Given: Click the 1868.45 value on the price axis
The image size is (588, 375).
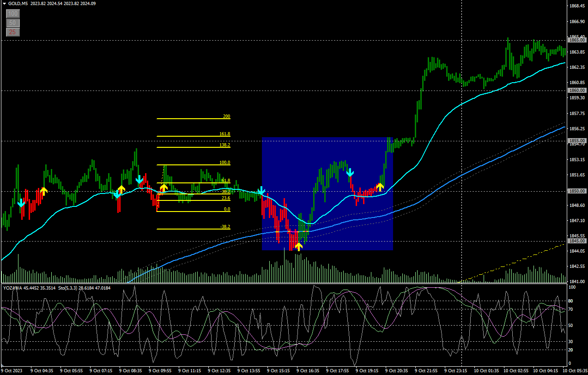Looking at the screenshot, I should click(x=578, y=6).
